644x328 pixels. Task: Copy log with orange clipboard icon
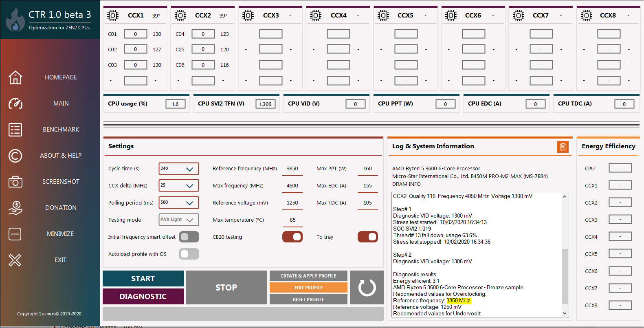point(563,147)
